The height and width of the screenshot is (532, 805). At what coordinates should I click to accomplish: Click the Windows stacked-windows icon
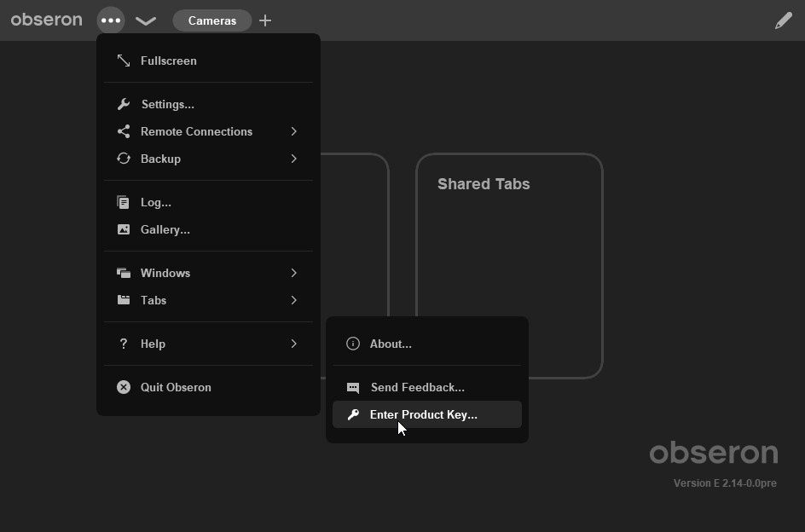[x=123, y=273]
